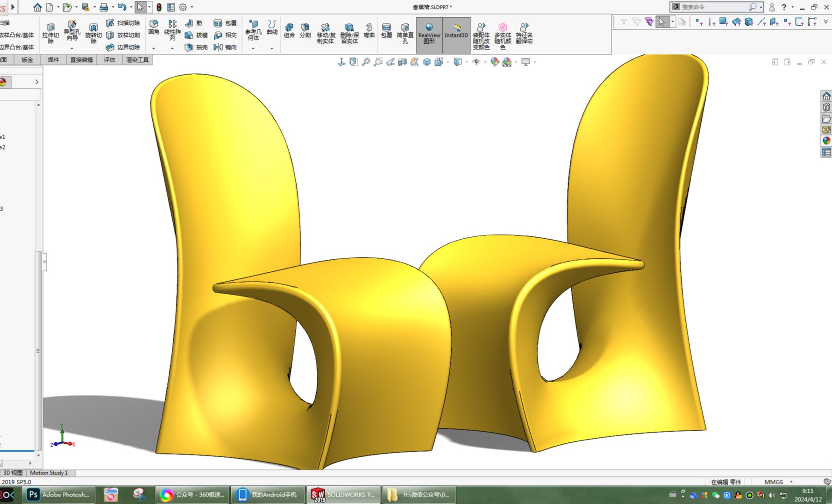Toggle filter faces in selection filter toolbar
This screenshot has width=832, height=504.
[724, 21]
